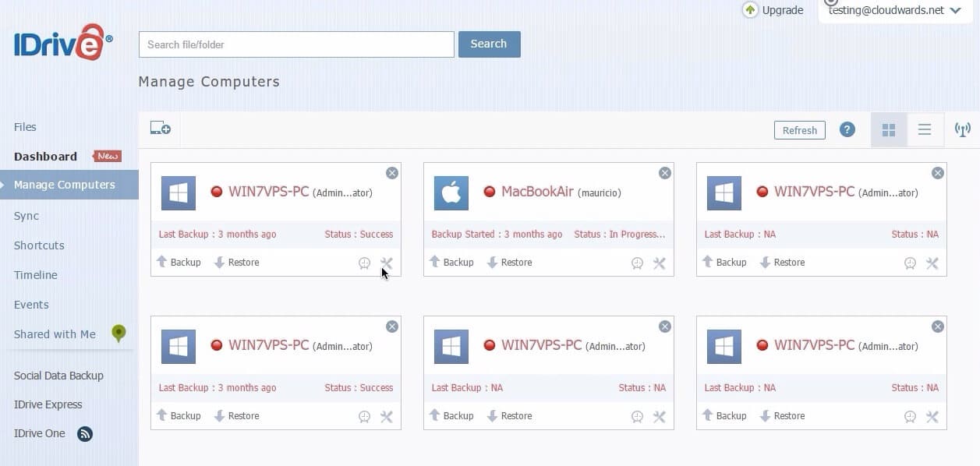Open Shared with Me
This screenshot has height=466, width=980.
(55, 334)
